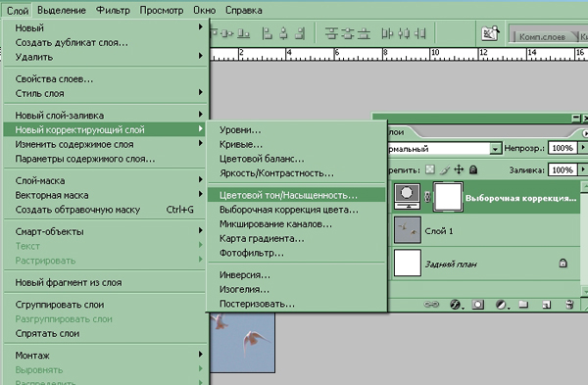Viewport: 588px width, 385px height.
Task: Open the opacity slider arrow
Action: 583,148
